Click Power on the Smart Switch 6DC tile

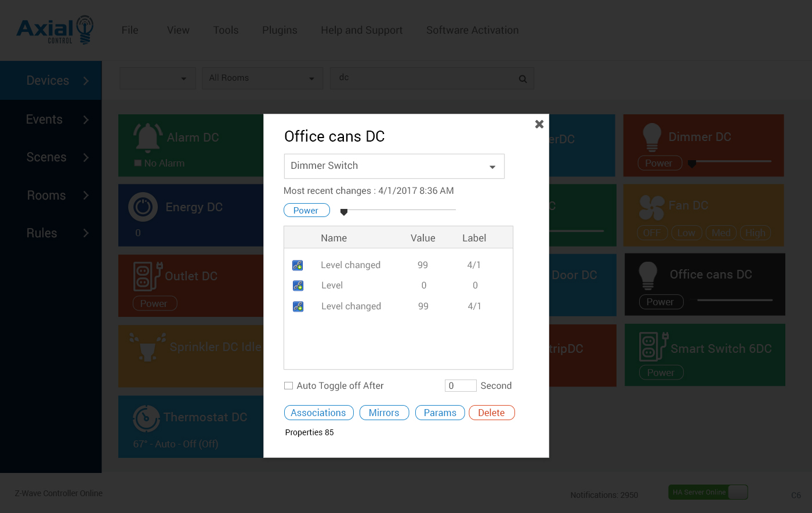pos(661,373)
